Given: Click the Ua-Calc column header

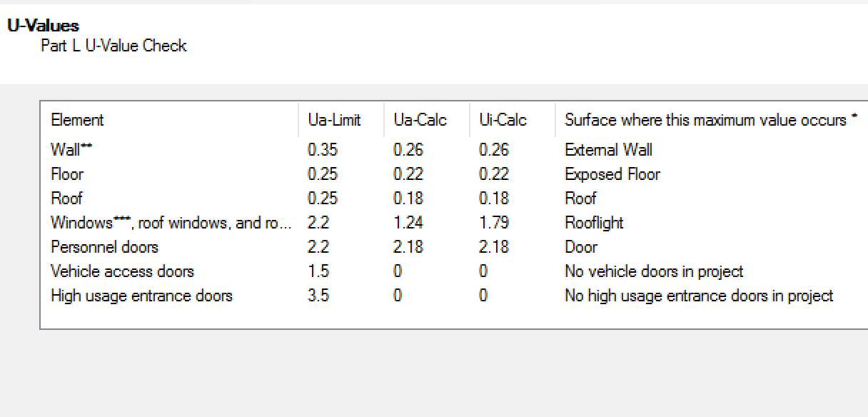Looking at the screenshot, I should (420, 119).
